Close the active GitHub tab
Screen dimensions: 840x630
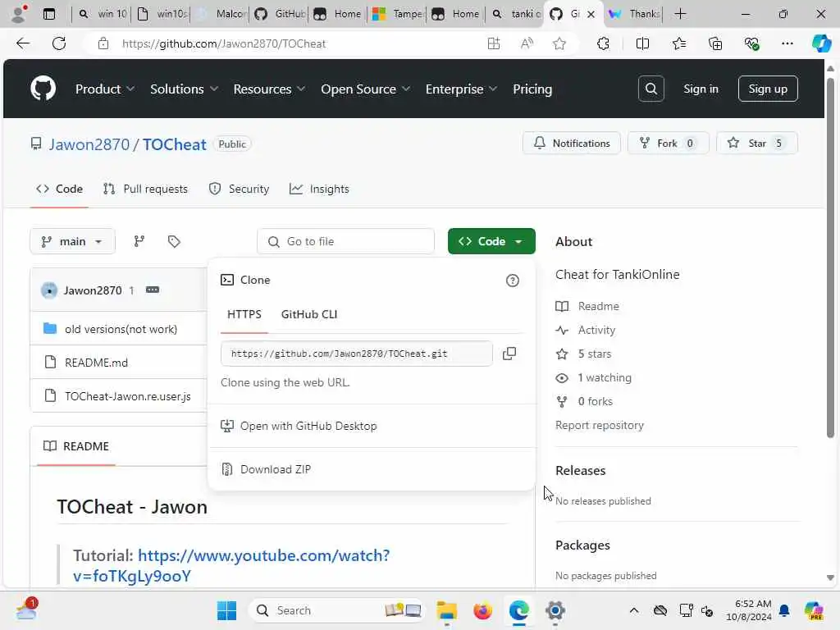tap(591, 14)
